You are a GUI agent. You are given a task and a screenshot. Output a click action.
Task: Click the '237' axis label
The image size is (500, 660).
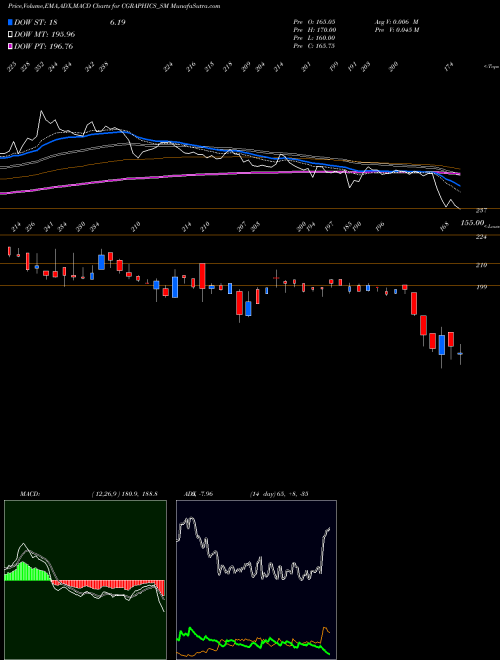tap(481, 210)
